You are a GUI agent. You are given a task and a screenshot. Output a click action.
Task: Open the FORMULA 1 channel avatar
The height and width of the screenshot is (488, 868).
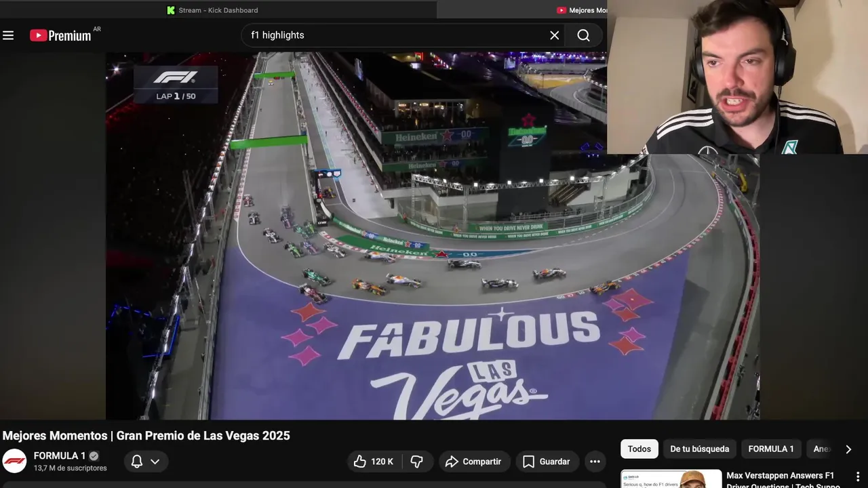pos(14,461)
